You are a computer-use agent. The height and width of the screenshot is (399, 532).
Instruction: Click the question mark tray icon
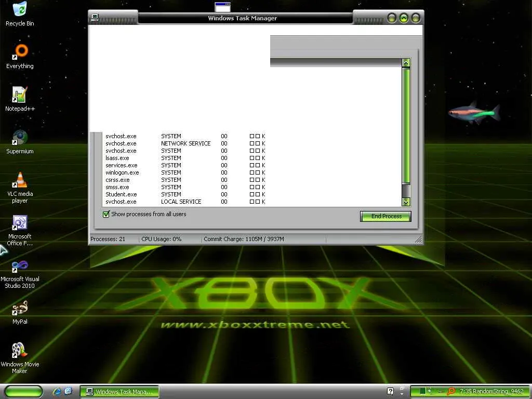pos(390,391)
